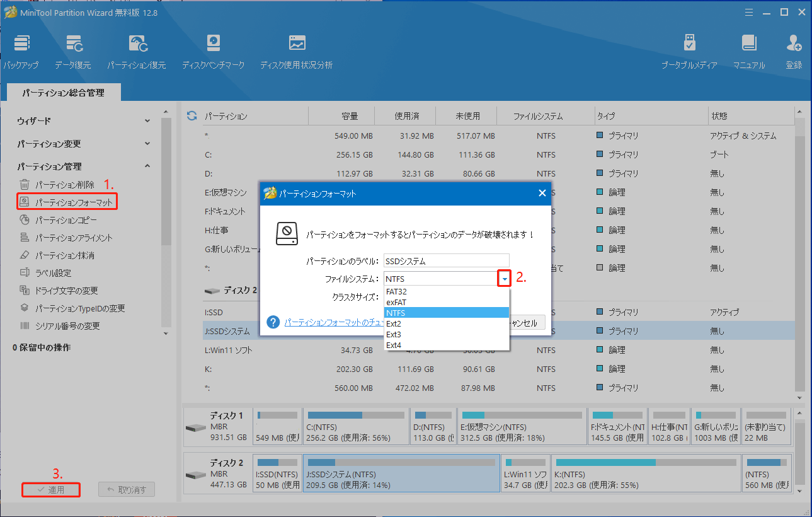Viewport: 812px width, 517px height.
Task: Open パーティション復元 partition recovery
Action: (137, 52)
